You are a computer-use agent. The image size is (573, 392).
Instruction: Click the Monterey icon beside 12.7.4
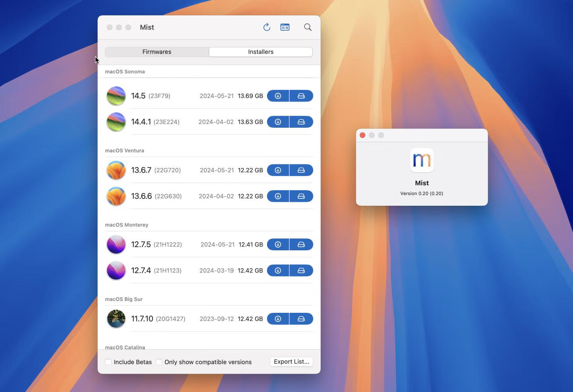(116, 271)
